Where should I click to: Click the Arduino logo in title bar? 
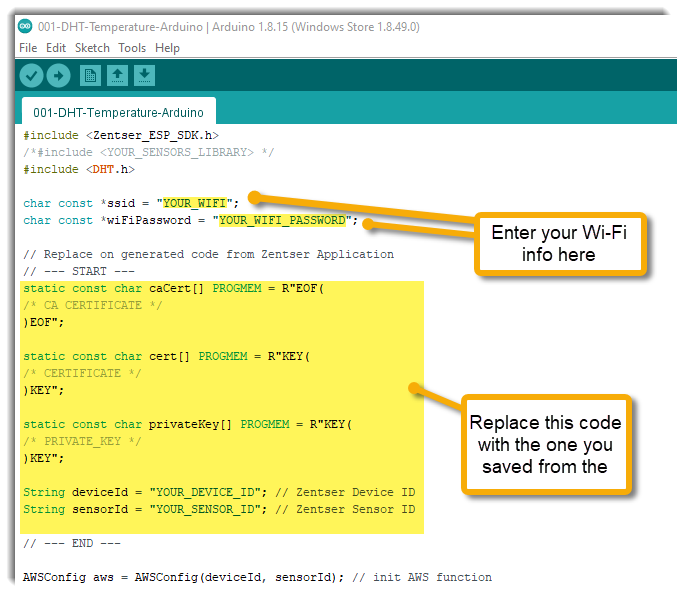coord(25,26)
